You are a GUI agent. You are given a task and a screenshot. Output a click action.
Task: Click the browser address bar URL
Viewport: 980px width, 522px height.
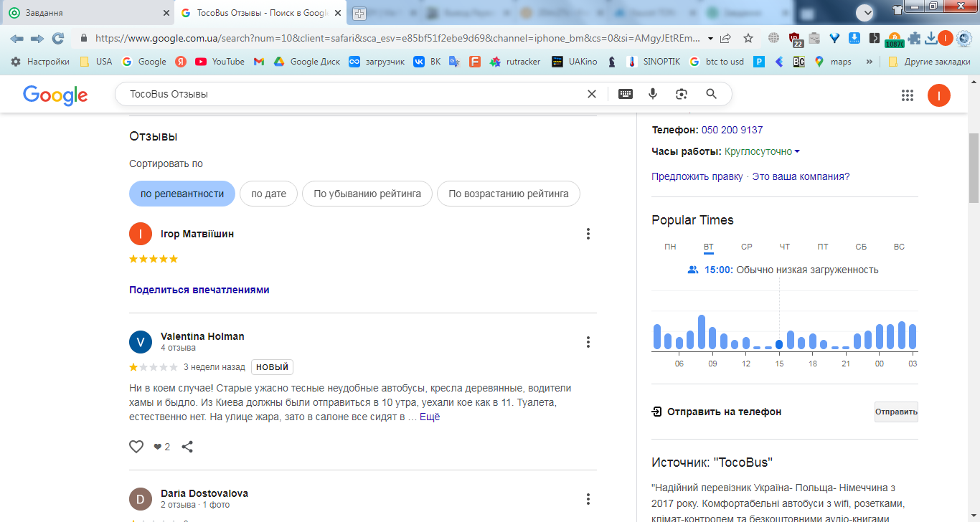[397, 38]
